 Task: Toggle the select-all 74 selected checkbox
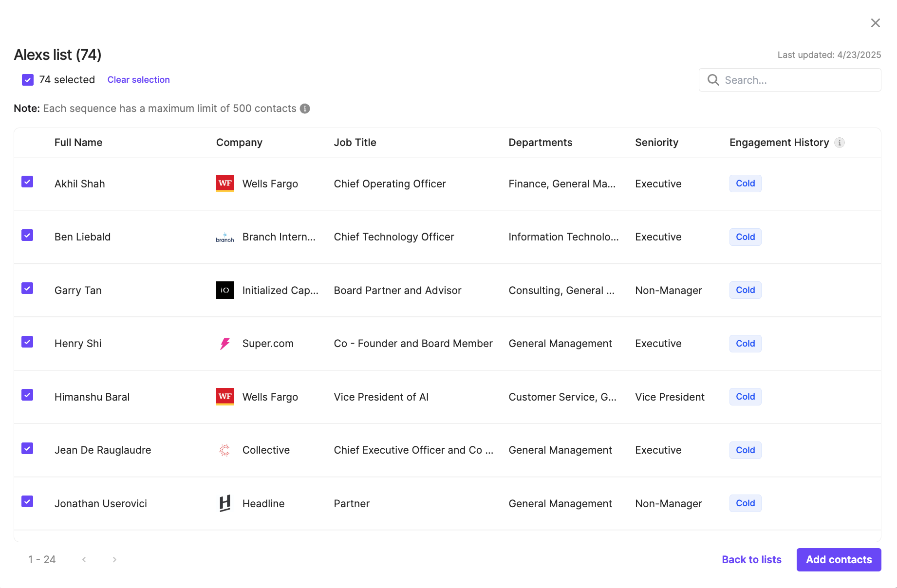tap(28, 80)
